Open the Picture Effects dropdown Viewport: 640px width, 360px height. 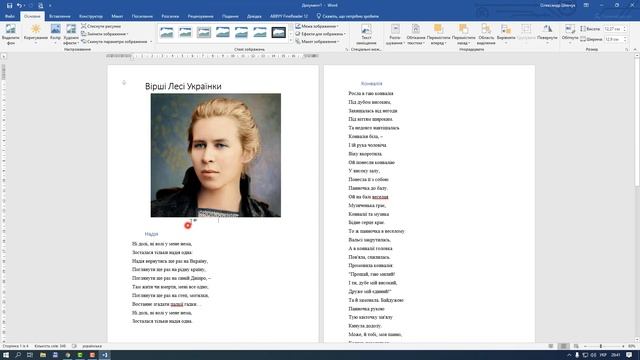coord(320,34)
